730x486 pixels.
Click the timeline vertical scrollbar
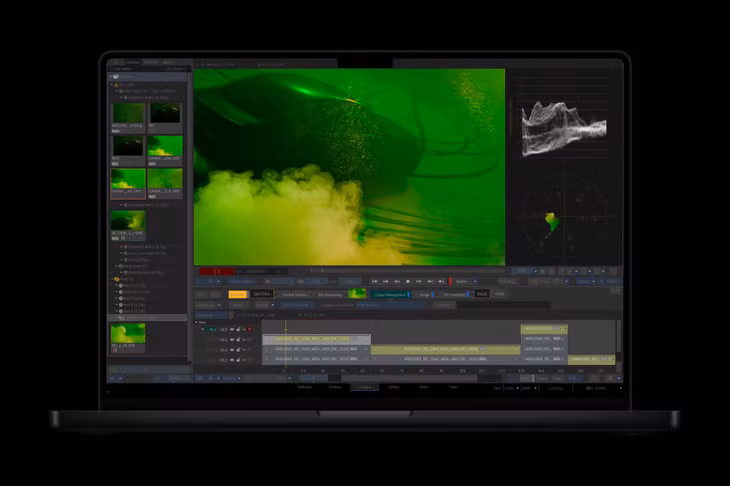pyautogui.click(x=619, y=336)
